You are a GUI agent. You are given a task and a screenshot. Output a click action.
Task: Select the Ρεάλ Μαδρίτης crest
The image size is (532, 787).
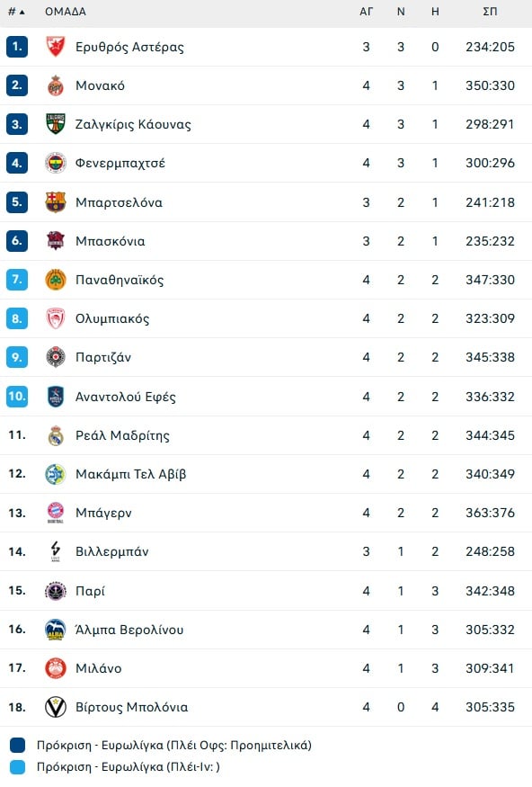click(x=55, y=435)
